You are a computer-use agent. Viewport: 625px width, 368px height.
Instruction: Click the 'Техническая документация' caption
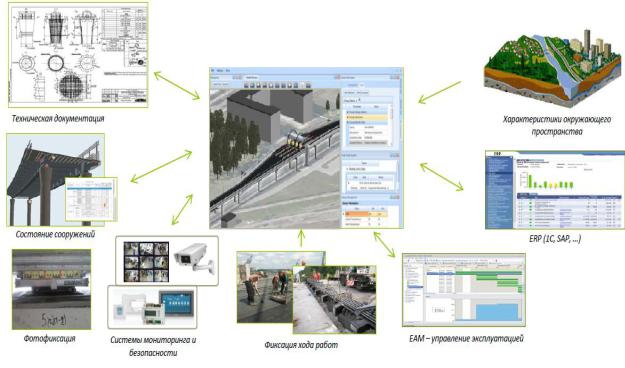[58, 118]
